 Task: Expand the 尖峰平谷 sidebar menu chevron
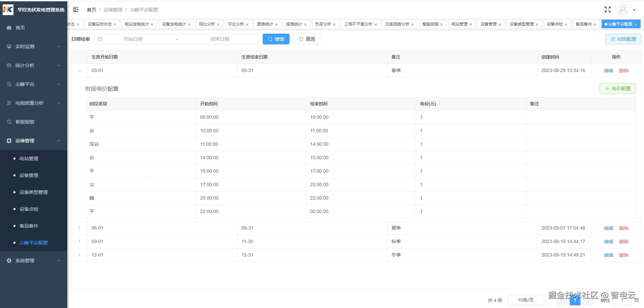click(x=59, y=84)
